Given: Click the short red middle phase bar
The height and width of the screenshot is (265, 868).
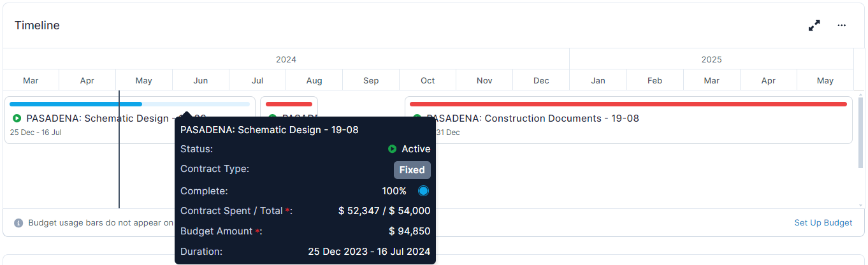Looking at the screenshot, I should coord(289,104).
